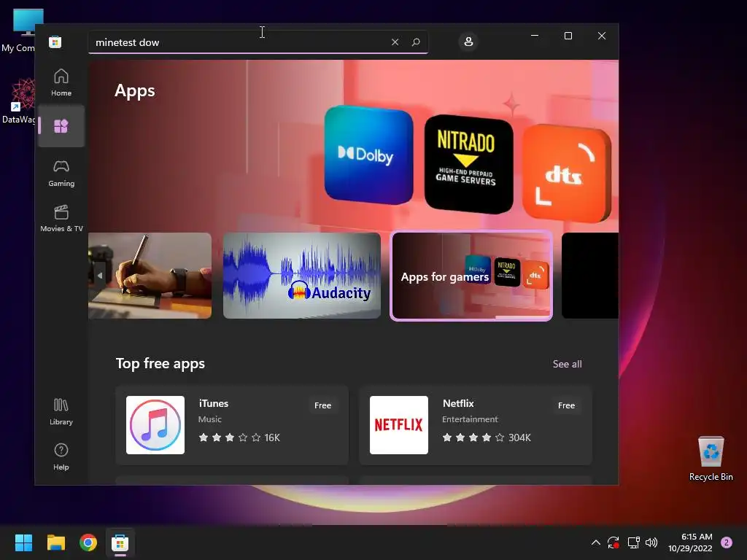747x560 pixels.
Task: Open the user account profile icon
Action: pyautogui.click(x=468, y=42)
